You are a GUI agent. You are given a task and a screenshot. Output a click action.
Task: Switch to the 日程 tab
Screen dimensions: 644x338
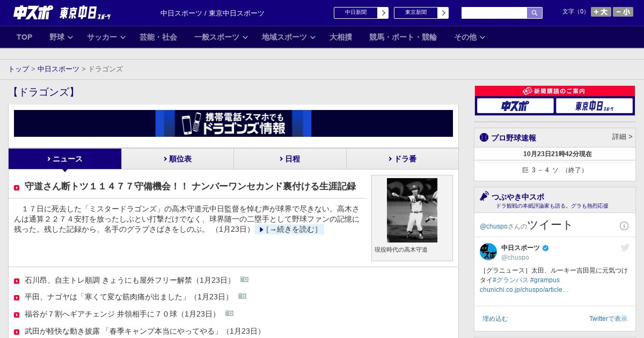[290, 159]
